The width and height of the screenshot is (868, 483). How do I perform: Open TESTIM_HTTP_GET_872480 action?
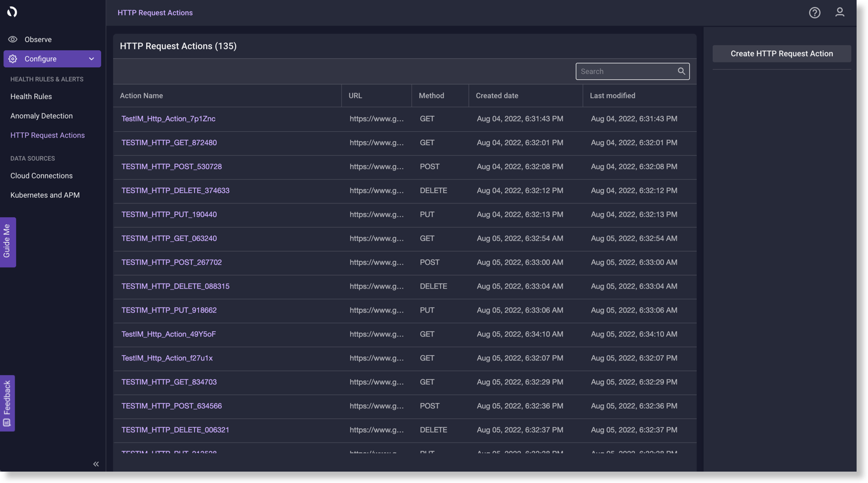pos(169,143)
